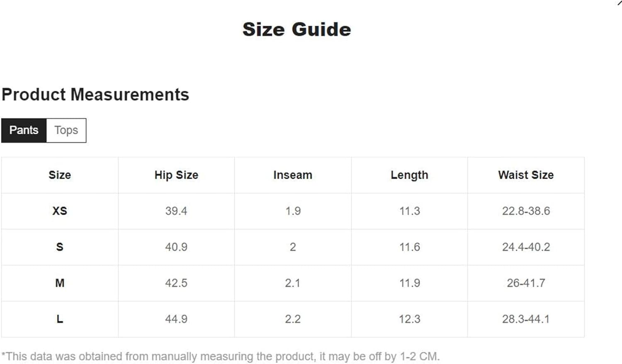The width and height of the screenshot is (622, 364).
Task: Click the Size Guide heading
Action: pos(297,29)
